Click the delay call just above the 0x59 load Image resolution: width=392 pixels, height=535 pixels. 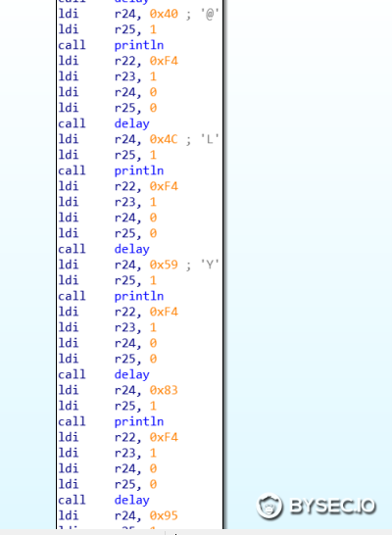coord(131,249)
